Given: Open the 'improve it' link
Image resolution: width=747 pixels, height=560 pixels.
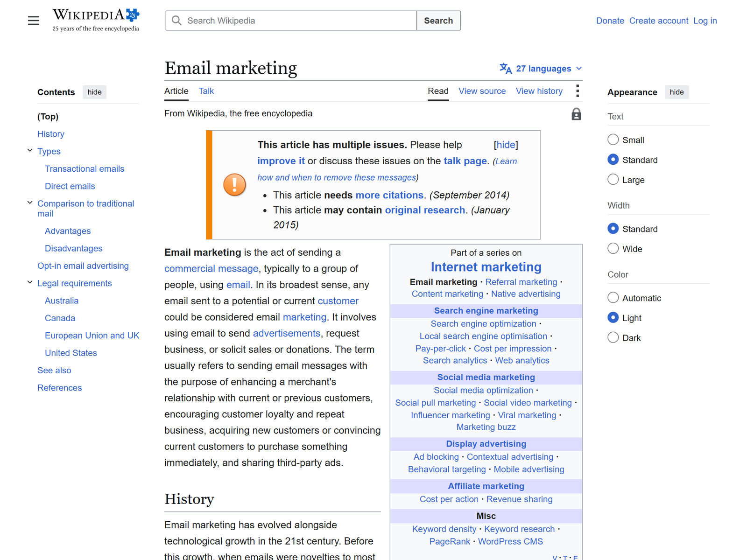Looking at the screenshot, I should (281, 161).
